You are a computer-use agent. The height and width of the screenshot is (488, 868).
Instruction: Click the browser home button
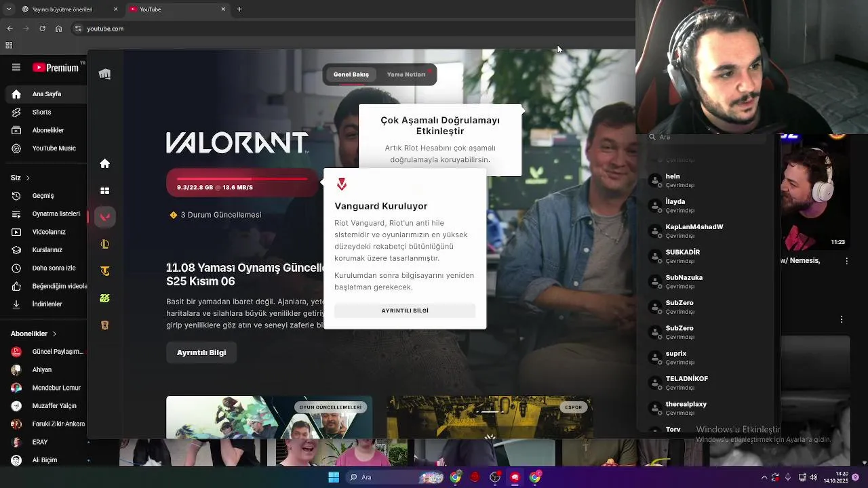point(58,28)
